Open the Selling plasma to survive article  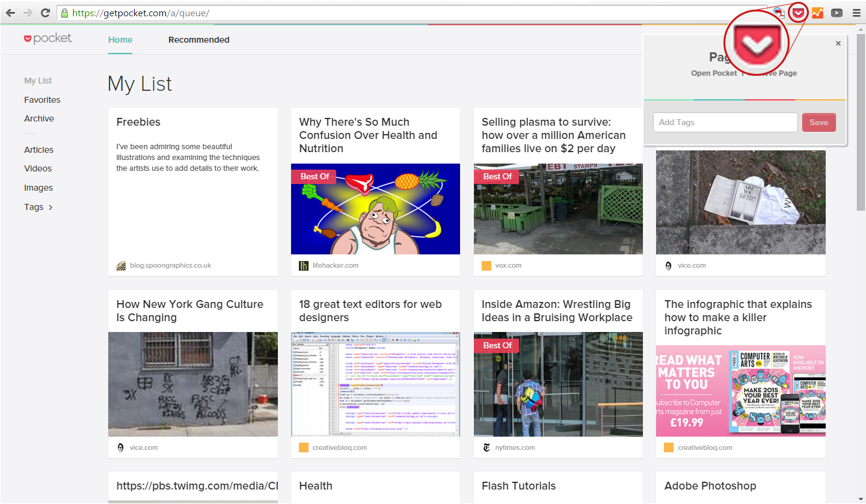(553, 135)
